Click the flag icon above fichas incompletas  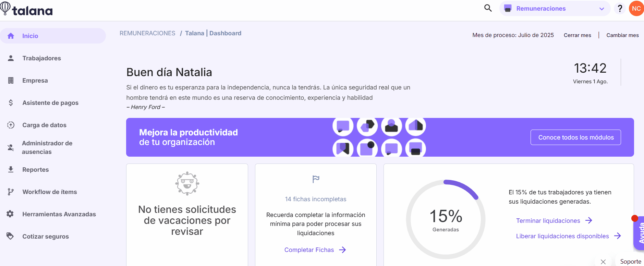tap(316, 179)
